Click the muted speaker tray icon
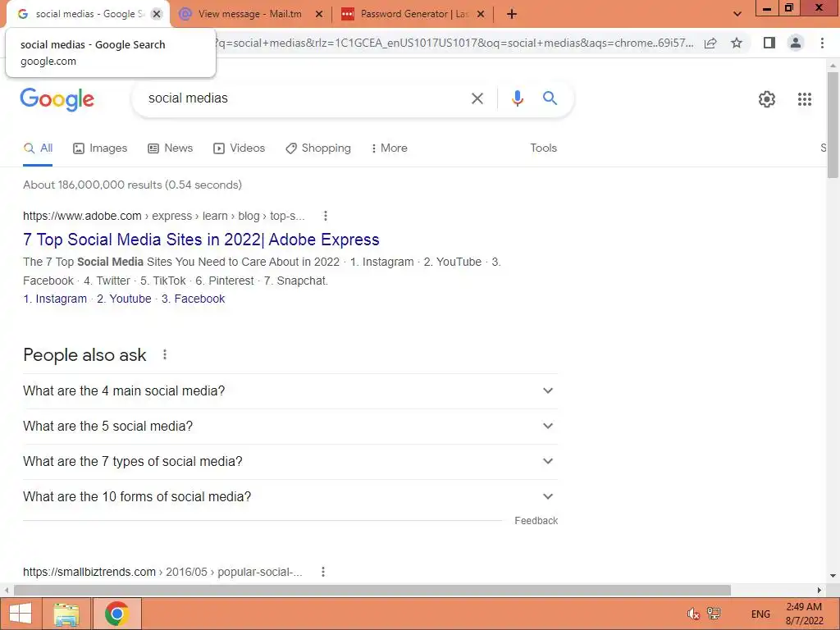The width and height of the screenshot is (840, 630). pos(693,614)
